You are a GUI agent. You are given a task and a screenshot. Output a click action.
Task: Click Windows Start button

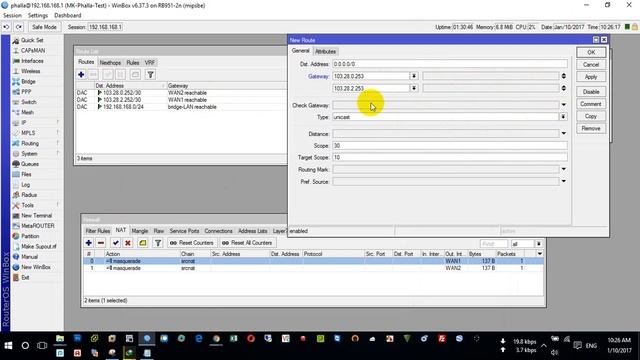click(8, 345)
